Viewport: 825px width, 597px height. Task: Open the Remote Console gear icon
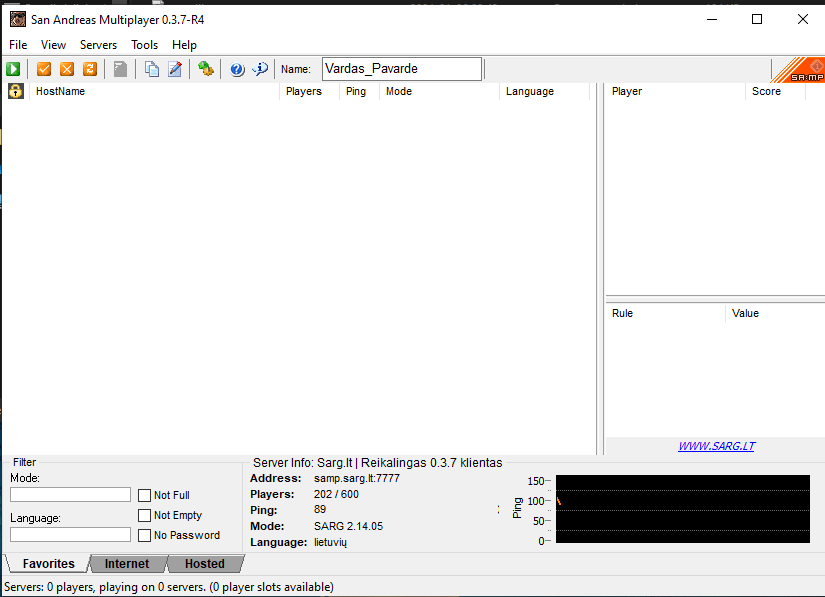click(206, 69)
